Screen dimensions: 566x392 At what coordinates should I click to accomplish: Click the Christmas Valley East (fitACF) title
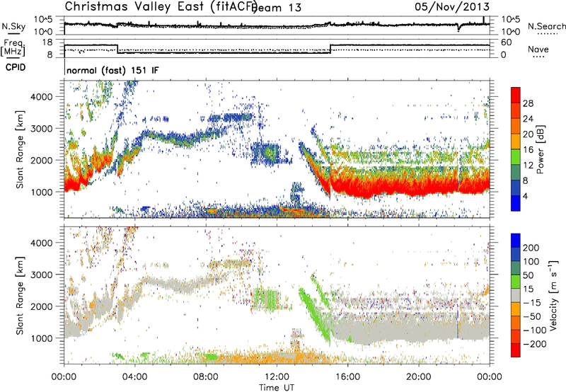point(161,6)
